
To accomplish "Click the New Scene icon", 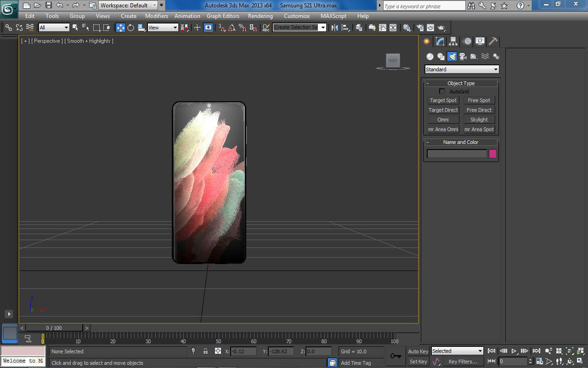I will [x=27, y=6].
